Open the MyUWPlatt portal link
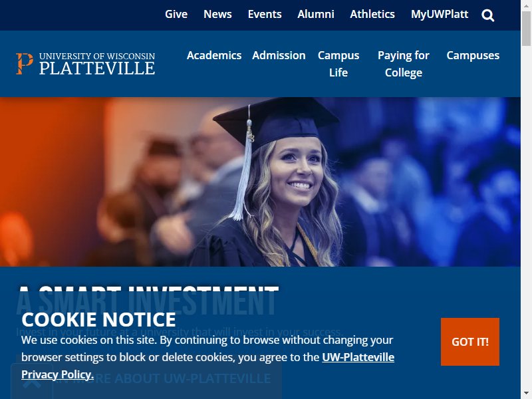532x399 pixels. [440, 14]
